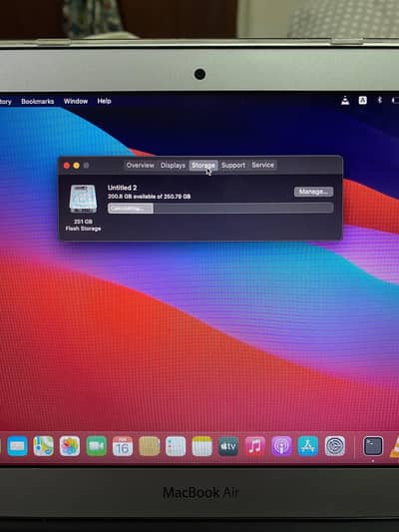Launch the Apple TV app
The image size is (399, 532).
click(228, 446)
